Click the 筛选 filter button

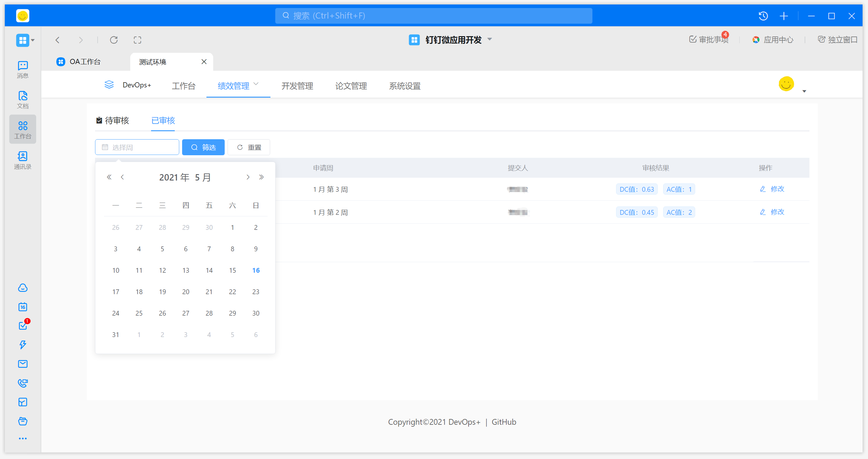203,147
